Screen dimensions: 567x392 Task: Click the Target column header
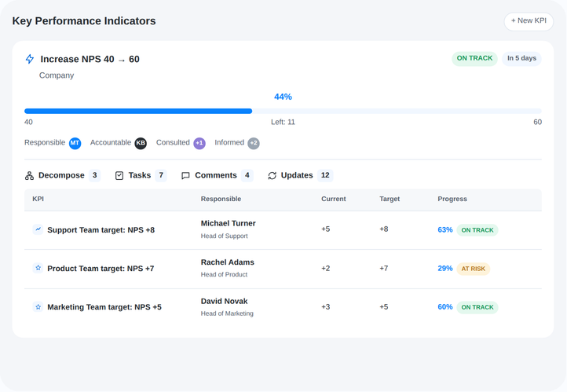pos(390,199)
